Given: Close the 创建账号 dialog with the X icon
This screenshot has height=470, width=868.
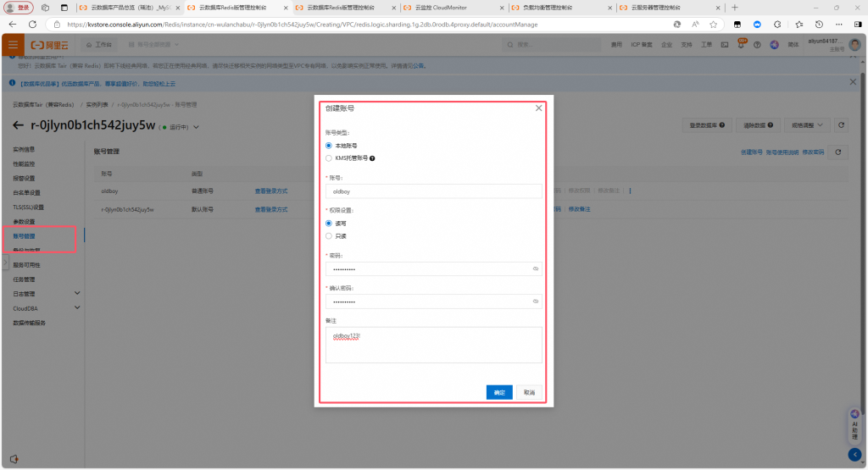Looking at the screenshot, I should point(538,108).
